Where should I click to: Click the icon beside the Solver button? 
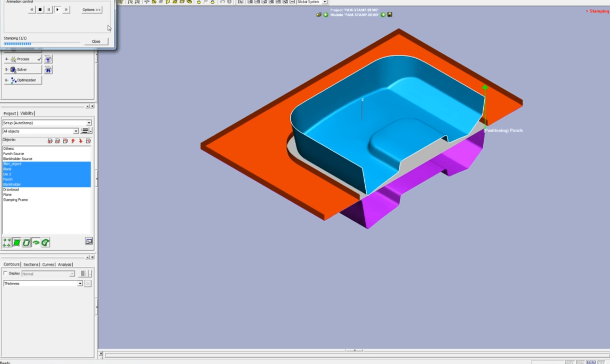(48, 70)
